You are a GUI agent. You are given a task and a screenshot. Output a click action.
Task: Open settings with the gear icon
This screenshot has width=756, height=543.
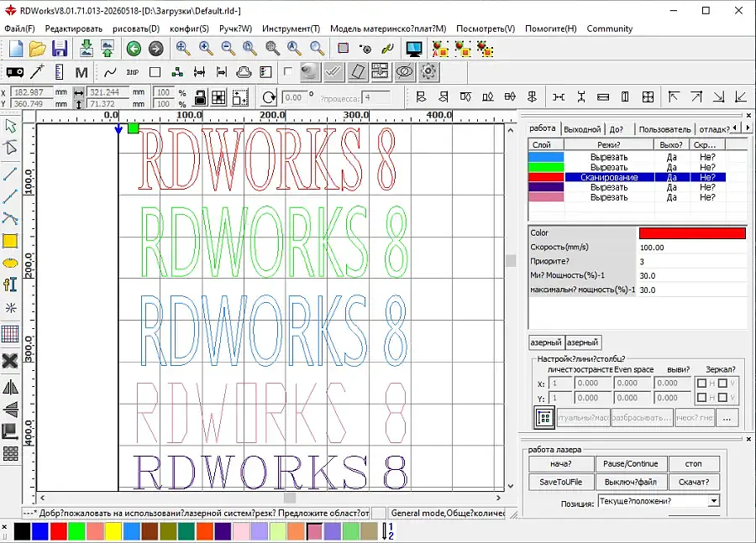tap(428, 72)
